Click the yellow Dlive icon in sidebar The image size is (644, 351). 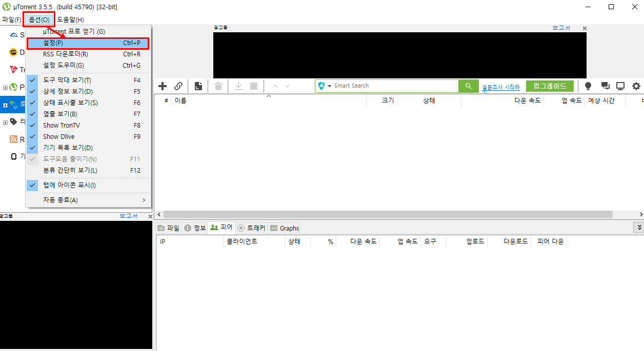(13, 52)
